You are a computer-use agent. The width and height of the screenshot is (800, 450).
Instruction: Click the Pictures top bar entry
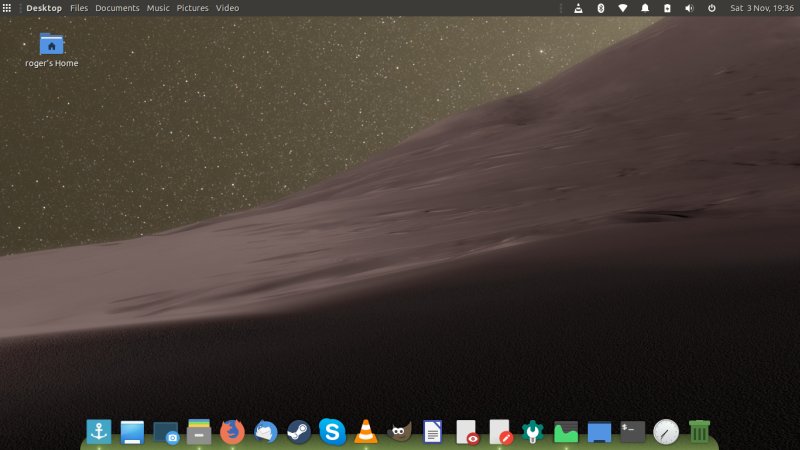pyautogui.click(x=193, y=8)
